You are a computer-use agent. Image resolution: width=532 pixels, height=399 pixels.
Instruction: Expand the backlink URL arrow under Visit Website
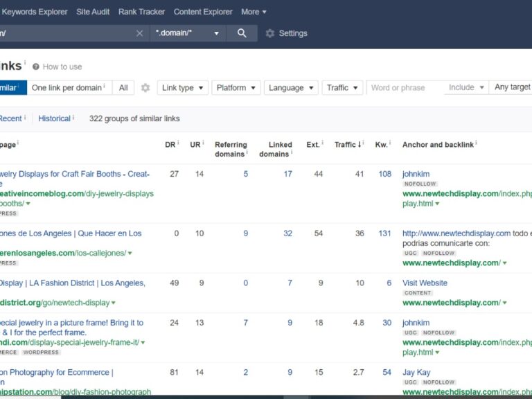coord(504,303)
